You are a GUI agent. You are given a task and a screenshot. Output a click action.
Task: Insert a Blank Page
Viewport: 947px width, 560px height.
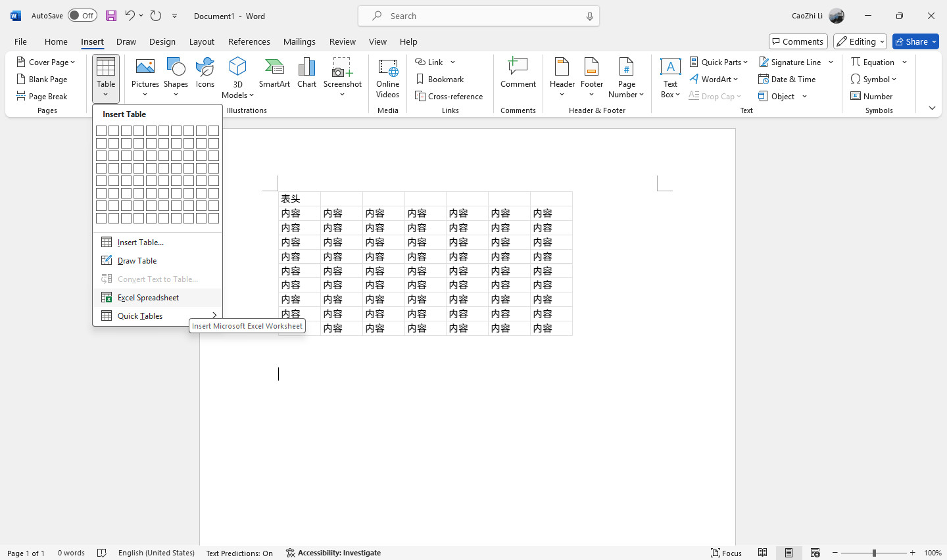click(x=42, y=79)
